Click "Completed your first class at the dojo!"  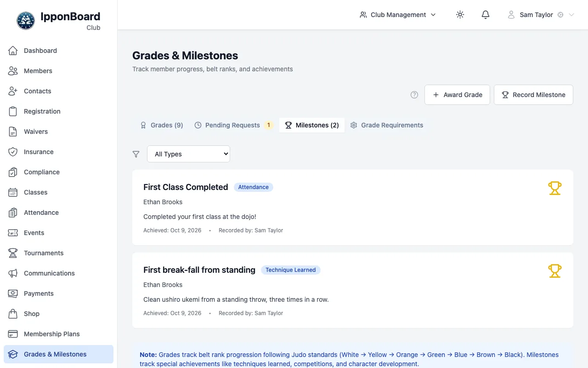(x=200, y=217)
